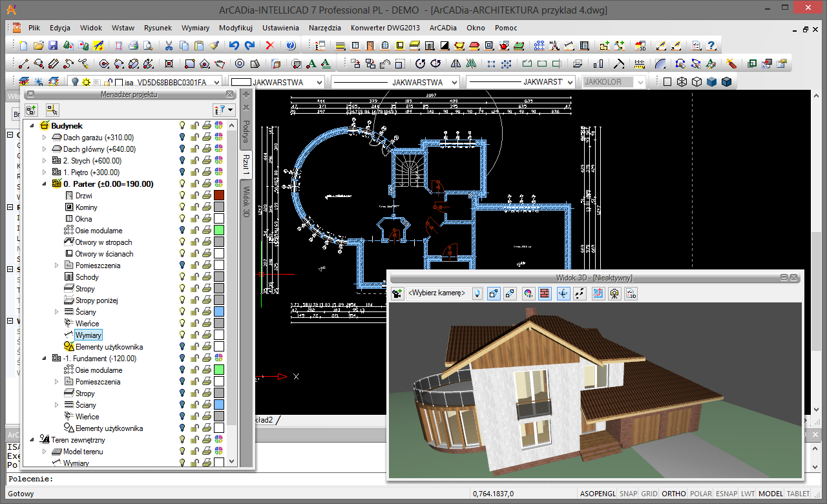Click the TABLET button in status bar
Viewport: 827px width, 504px height.
pos(798,493)
